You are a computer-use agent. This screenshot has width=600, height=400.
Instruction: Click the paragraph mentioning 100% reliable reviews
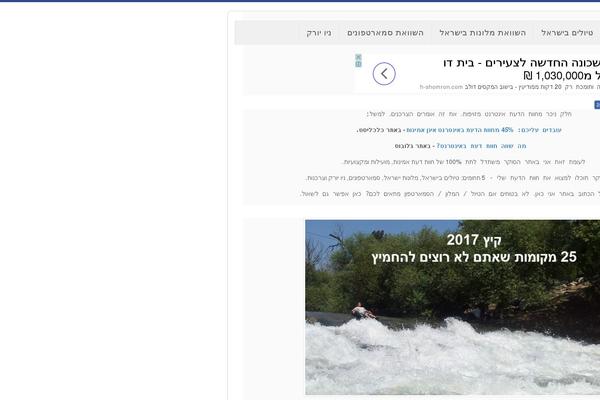(x=464, y=162)
